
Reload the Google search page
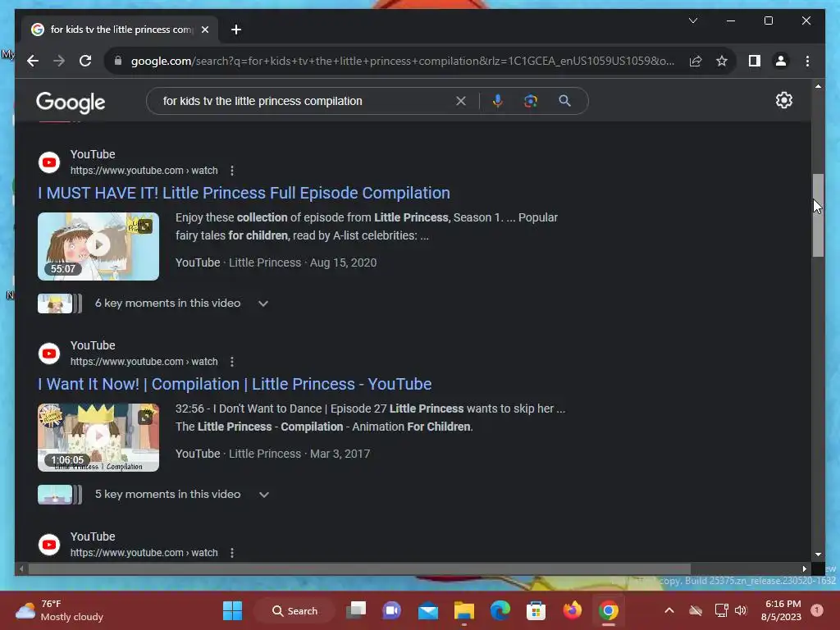point(85,61)
